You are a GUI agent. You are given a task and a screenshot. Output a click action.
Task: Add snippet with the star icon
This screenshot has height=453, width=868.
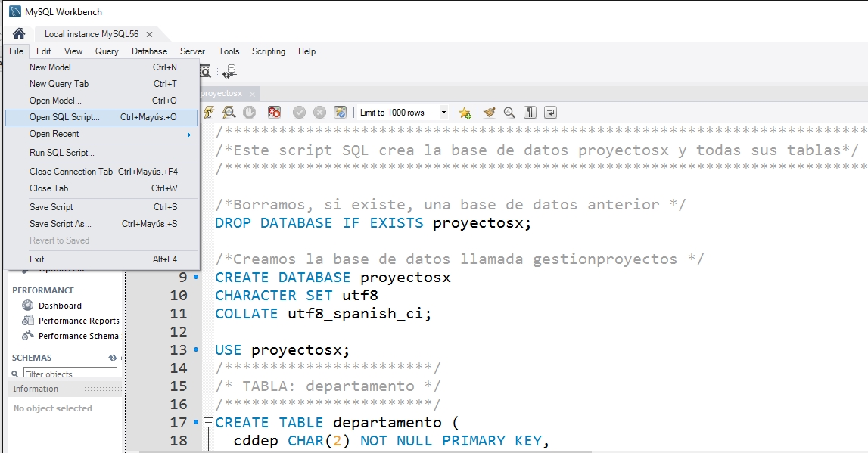click(x=465, y=113)
